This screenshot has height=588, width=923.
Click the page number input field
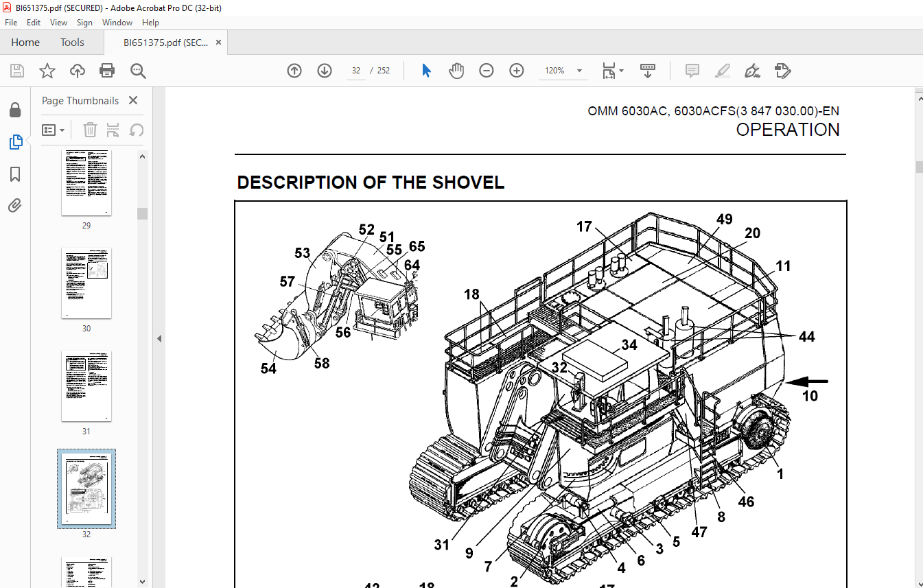(356, 71)
